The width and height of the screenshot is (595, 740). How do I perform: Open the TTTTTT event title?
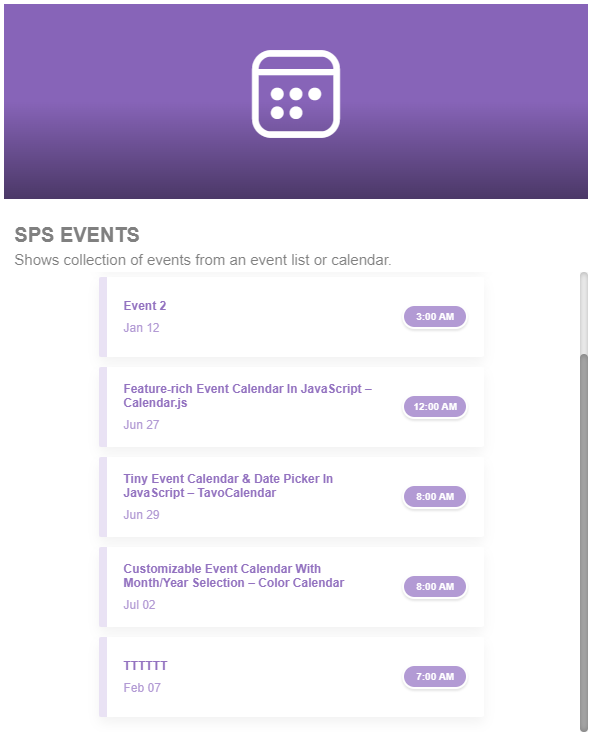[145, 666]
